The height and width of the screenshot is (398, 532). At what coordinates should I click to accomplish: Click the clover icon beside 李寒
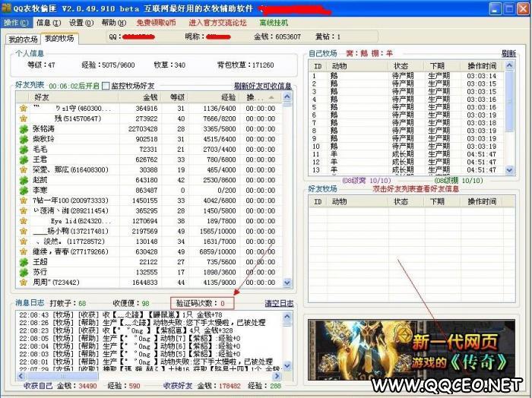tap(24, 190)
